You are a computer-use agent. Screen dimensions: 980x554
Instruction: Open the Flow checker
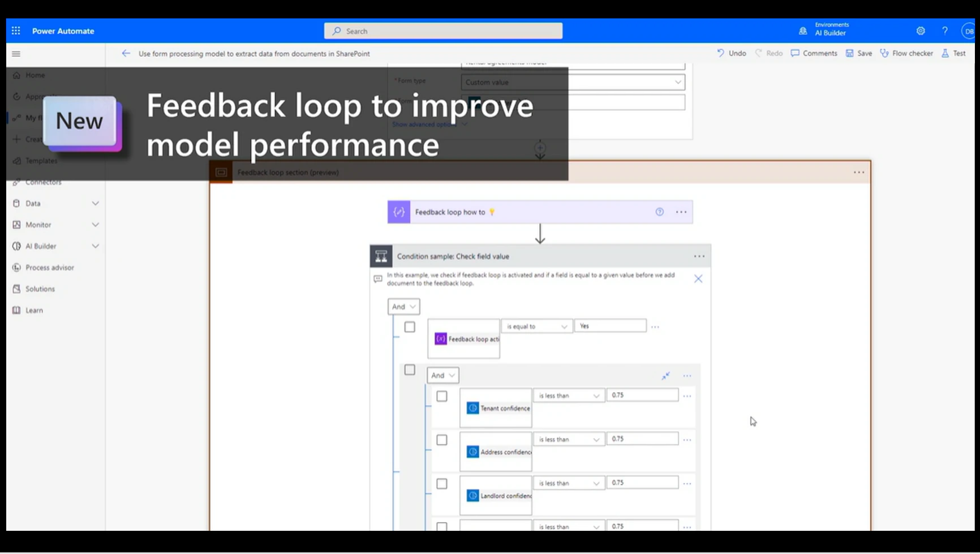pos(906,53)
